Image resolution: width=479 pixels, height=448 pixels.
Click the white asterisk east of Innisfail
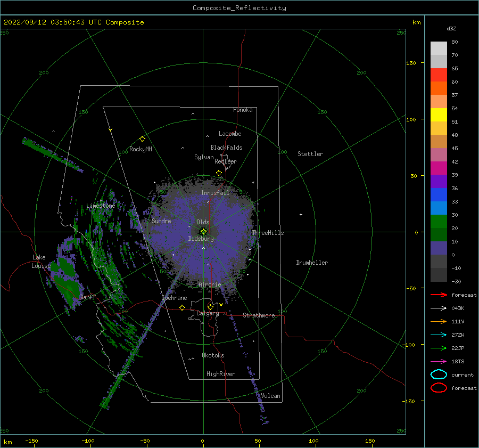[x=253, y=183]
